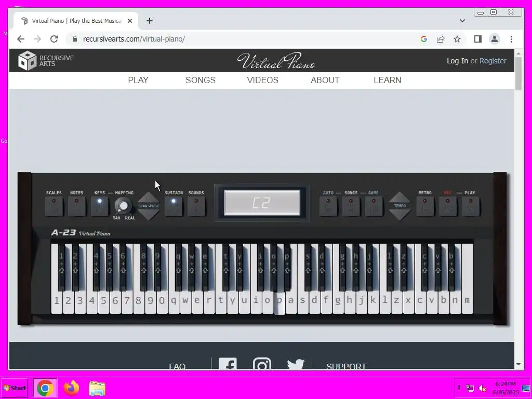Screen dimensions: 532x399
Task: Click the SUPPORT footer link
Action: click(x=346, y=366)
